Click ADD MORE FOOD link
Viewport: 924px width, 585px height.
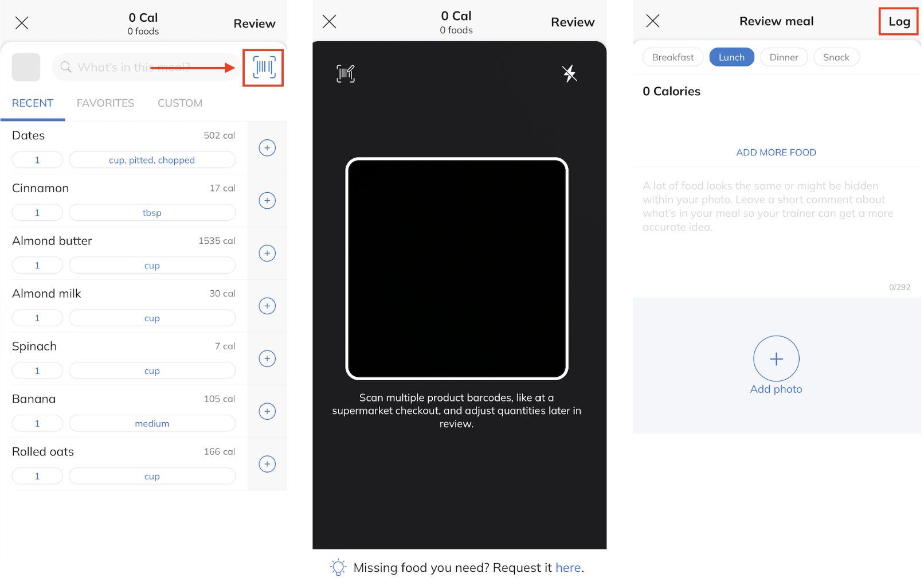[776, 153]
